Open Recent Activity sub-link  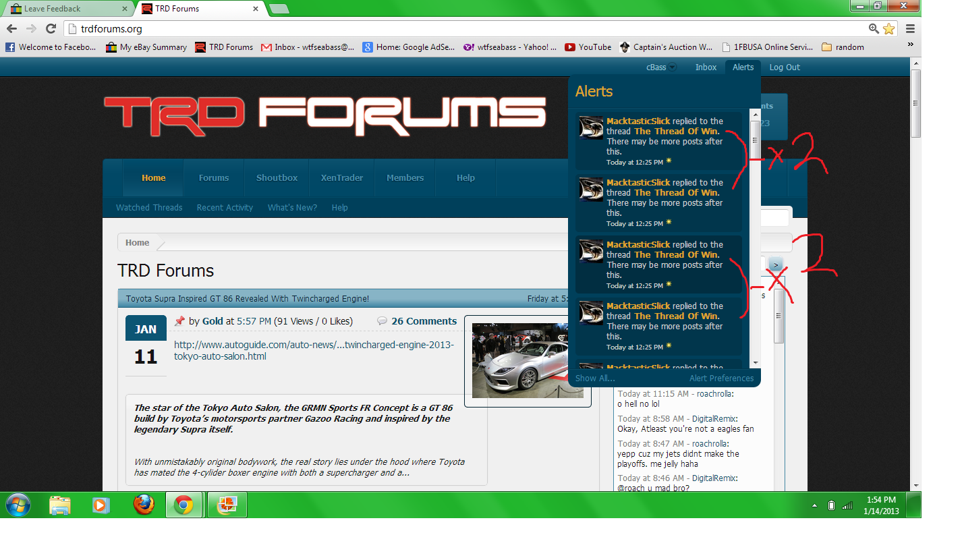point(225,208)
